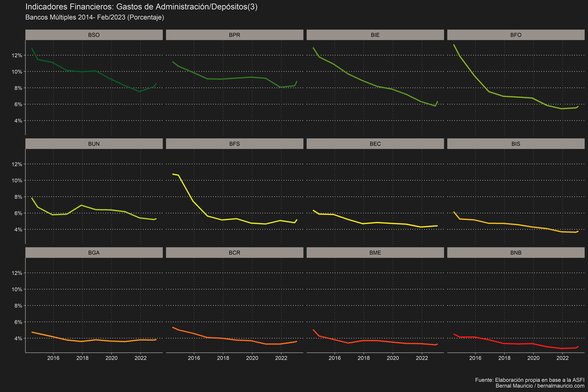This screenshot has height=392, width=588.
Task: Click the 6% axis label in BGA row
Action: [18, 322]
